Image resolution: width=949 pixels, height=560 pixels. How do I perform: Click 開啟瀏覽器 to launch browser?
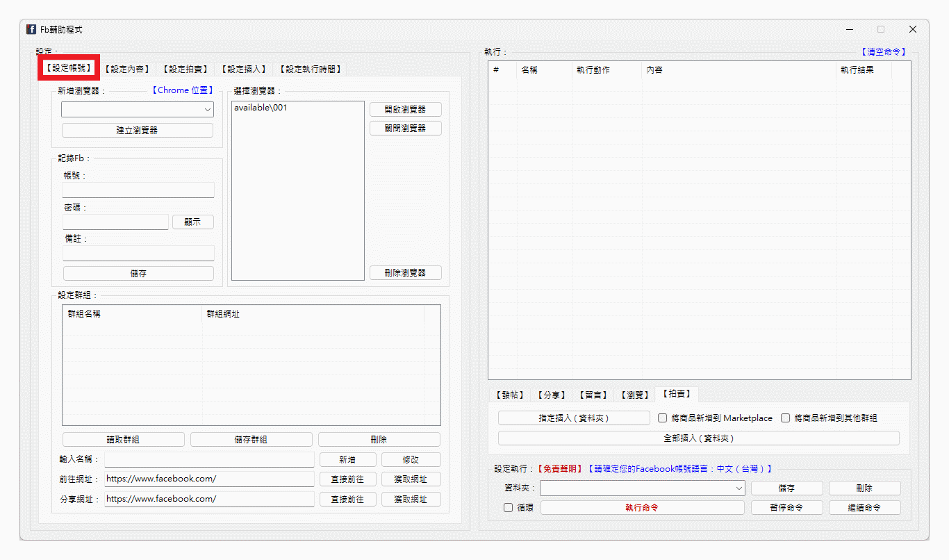[405, 109]
